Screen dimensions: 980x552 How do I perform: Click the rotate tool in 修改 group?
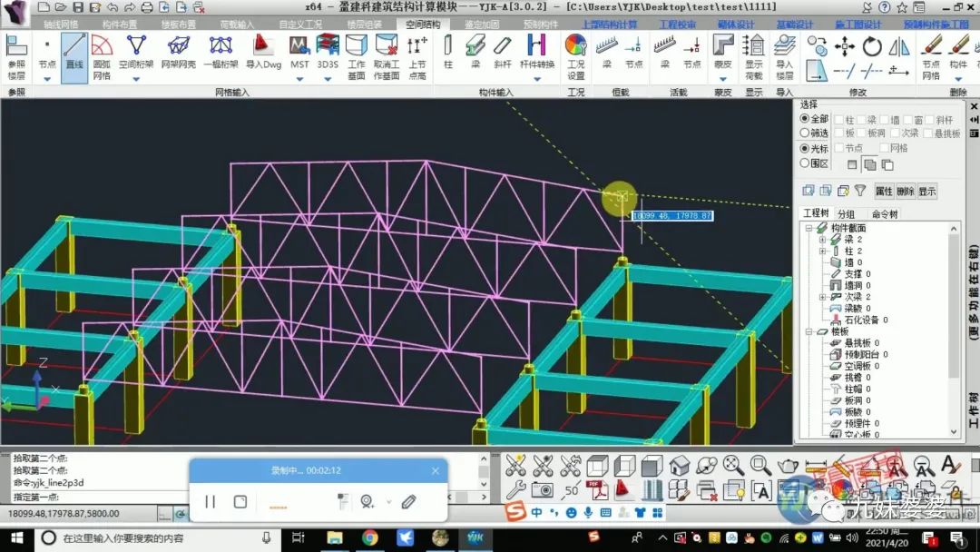[872, 46]
